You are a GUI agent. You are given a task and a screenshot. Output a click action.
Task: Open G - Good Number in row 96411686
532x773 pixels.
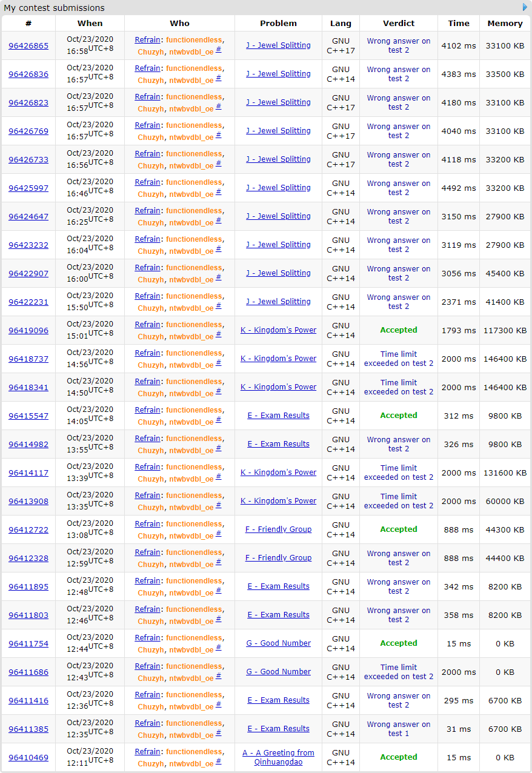278,672
